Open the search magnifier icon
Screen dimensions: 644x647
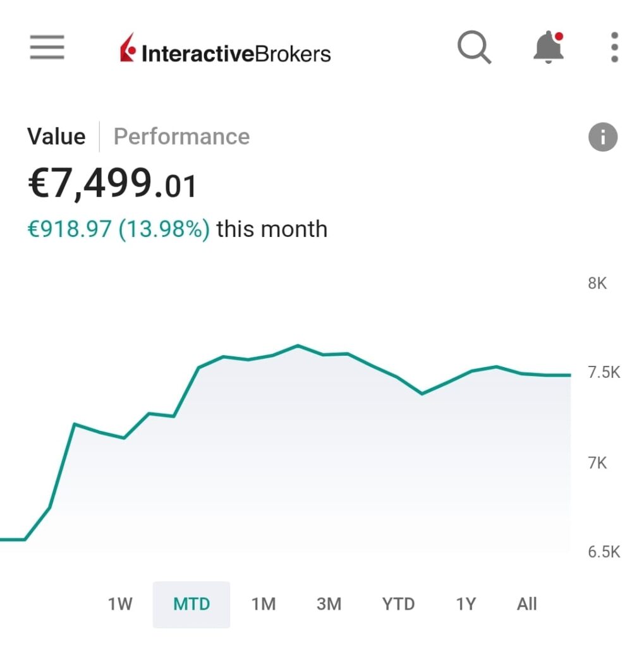coord(474,47)
